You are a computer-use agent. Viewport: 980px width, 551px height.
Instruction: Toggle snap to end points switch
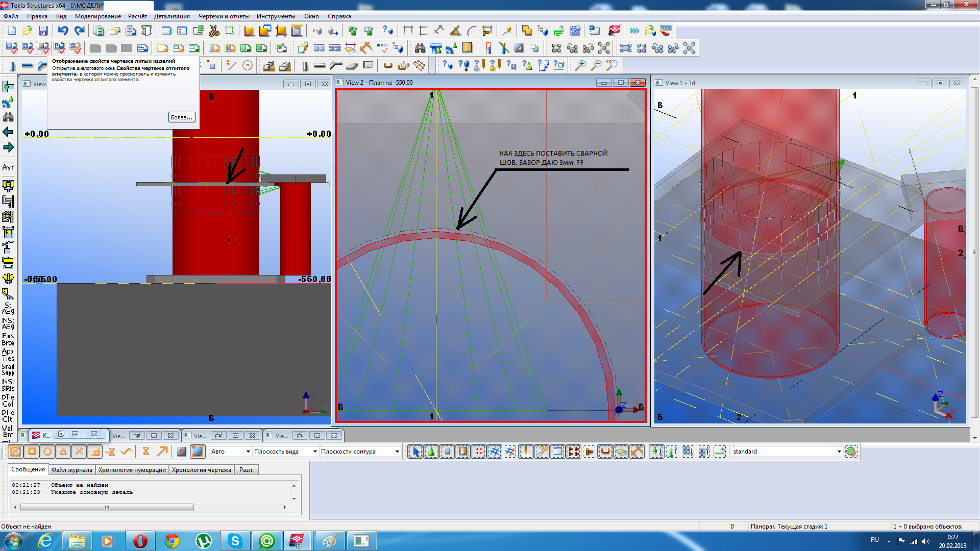[x=32, y=452]
